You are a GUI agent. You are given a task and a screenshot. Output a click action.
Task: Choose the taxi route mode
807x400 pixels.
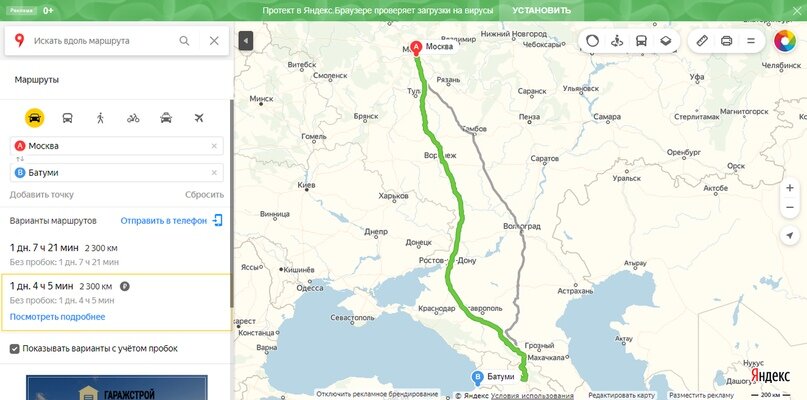[166, 118]
